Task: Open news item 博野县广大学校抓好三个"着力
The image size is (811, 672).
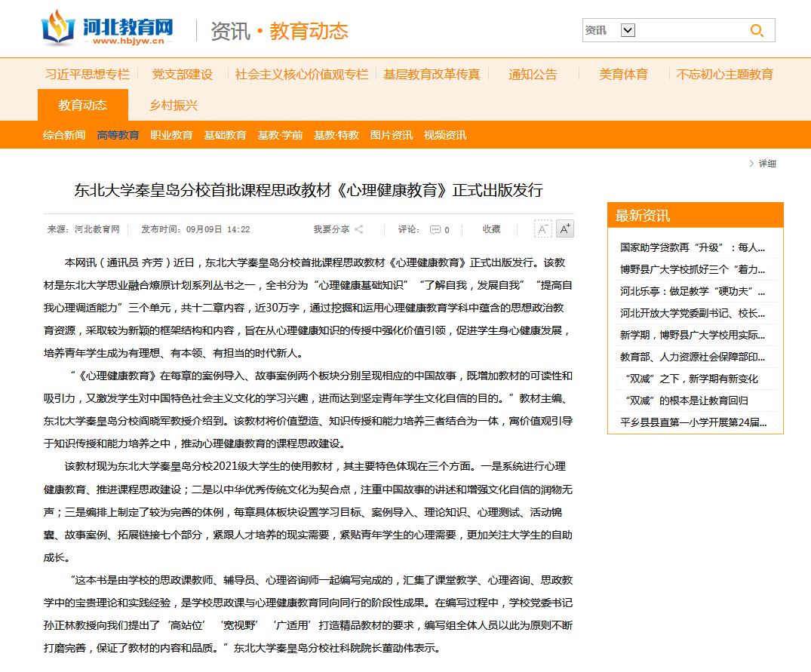Action: click(693, 269)
